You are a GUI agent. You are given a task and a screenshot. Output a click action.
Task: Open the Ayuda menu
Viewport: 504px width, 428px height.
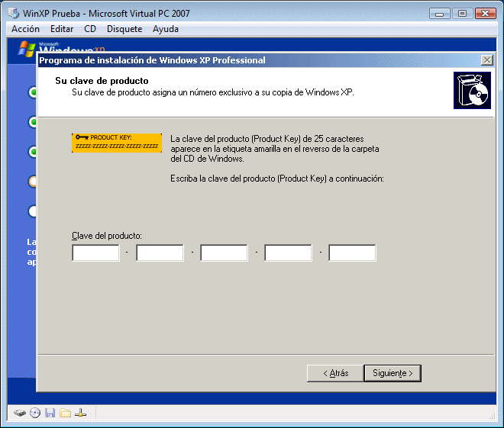[x=166, y=29]
